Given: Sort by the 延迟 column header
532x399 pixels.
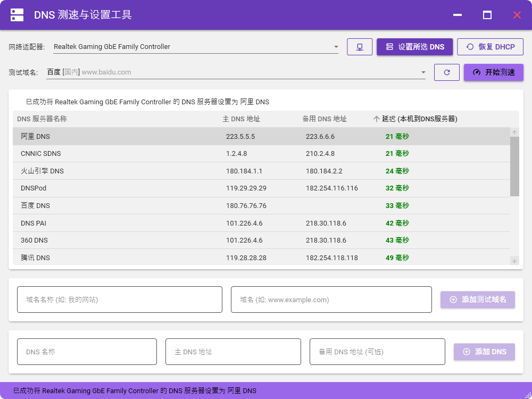Looking at the screenshot, I should [x=419, y=119].
